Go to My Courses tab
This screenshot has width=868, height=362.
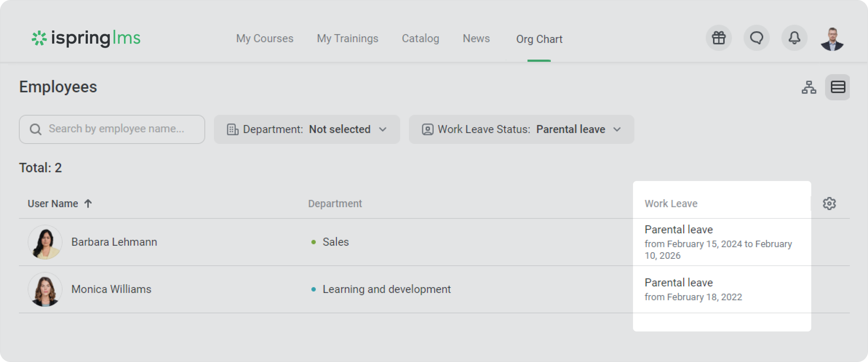(x=264, y=38)
